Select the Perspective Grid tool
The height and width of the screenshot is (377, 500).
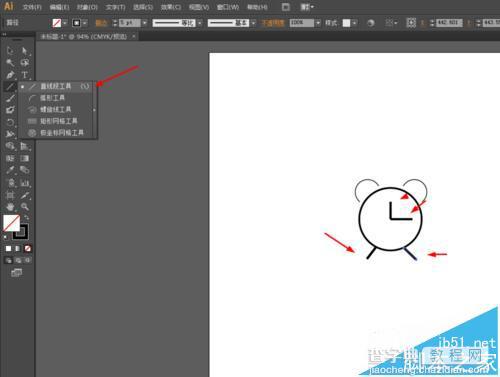pyautogui.click(x=24, y=146)
